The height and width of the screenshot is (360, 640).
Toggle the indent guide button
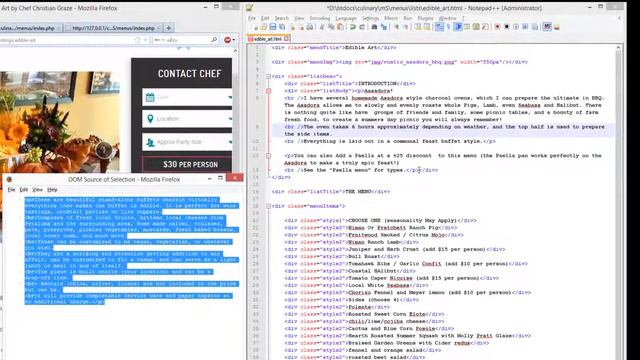point(458,27)
